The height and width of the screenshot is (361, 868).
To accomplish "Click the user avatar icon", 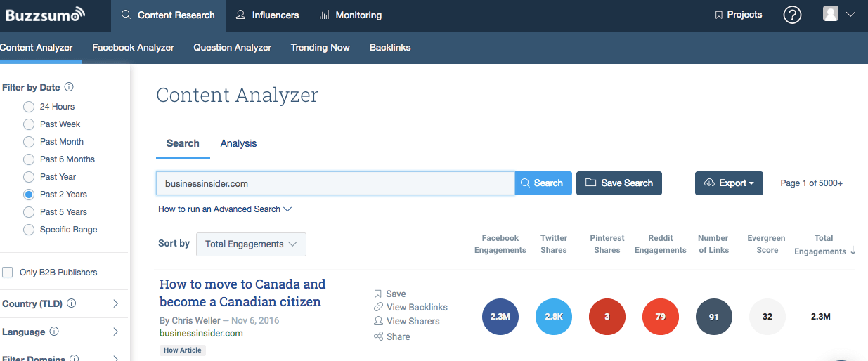I will coord(831,14).
